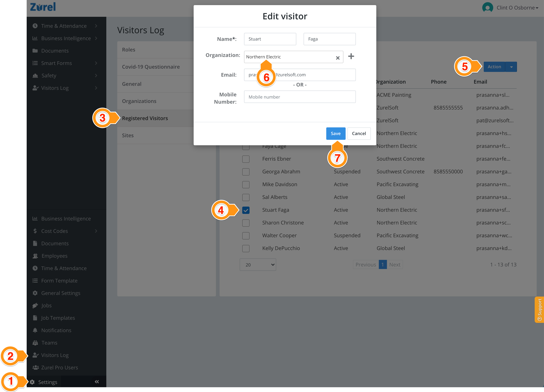Expand the Safety chevron
The height and width of the screenshot is (392, 544).
tap(96, 76)
